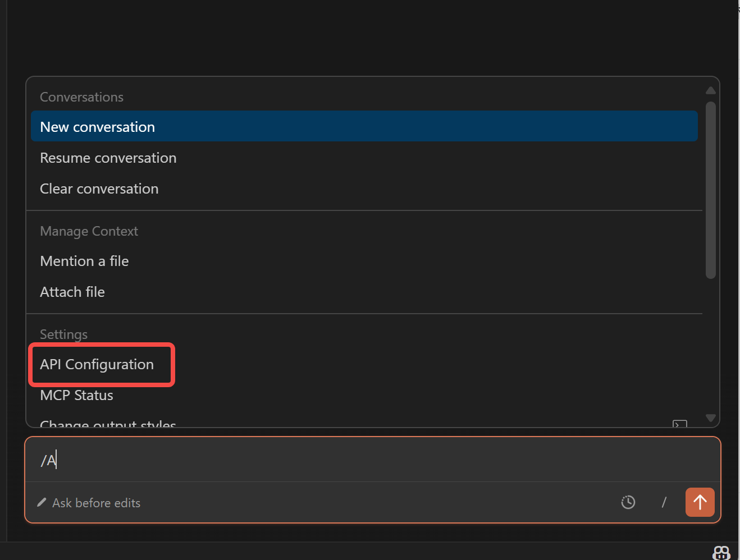Screen dimensions: 740x560
Task: Pick Mention a file option
Action: click(84, 261)
